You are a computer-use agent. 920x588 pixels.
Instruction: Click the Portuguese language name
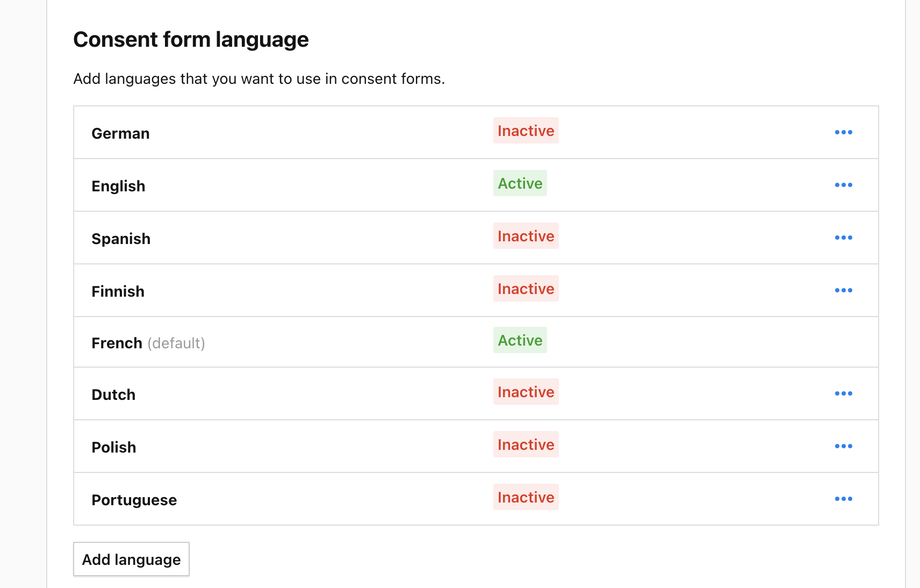coord(134,500)
